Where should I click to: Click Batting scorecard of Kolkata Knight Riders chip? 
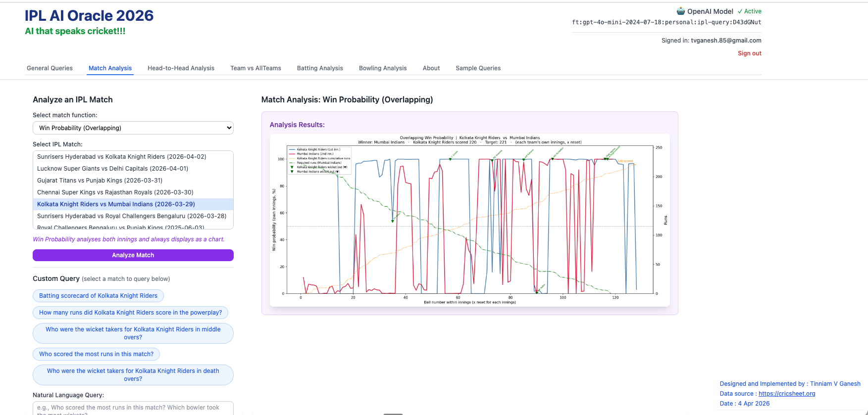[98, 296]
